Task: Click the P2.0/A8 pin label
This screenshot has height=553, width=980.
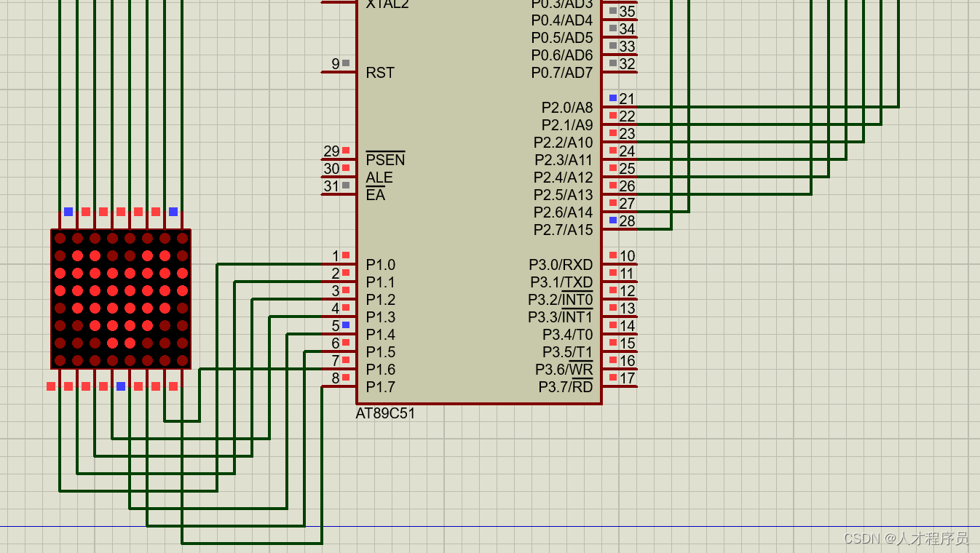Action: pos(567,108)
